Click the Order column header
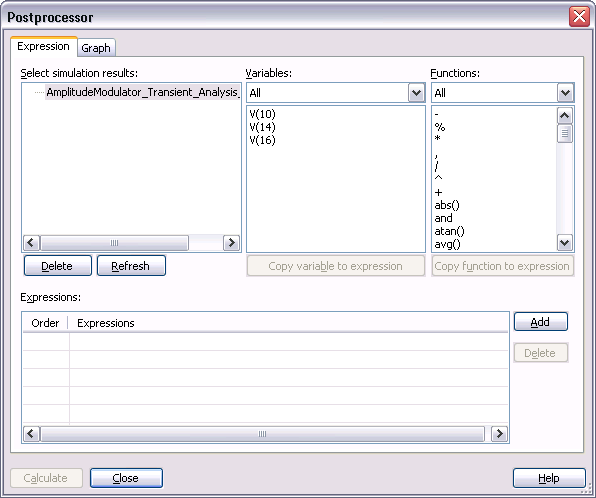The height and width of the screenshot is (498, 596). pyautogui.click(x=45, y=323)
